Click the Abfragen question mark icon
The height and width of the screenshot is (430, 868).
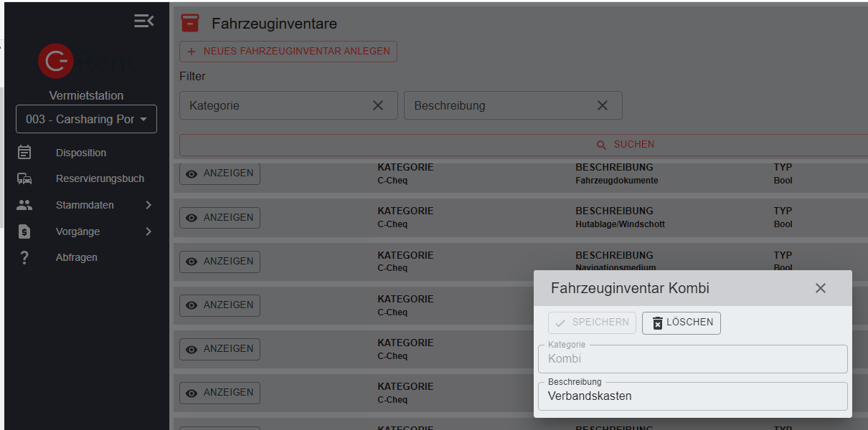24,257
